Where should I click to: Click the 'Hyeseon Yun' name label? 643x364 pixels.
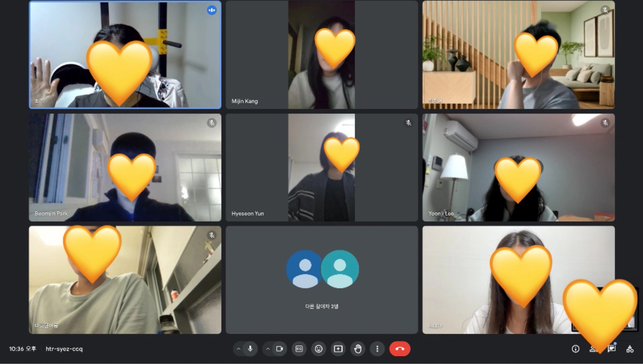coord(247,214)
